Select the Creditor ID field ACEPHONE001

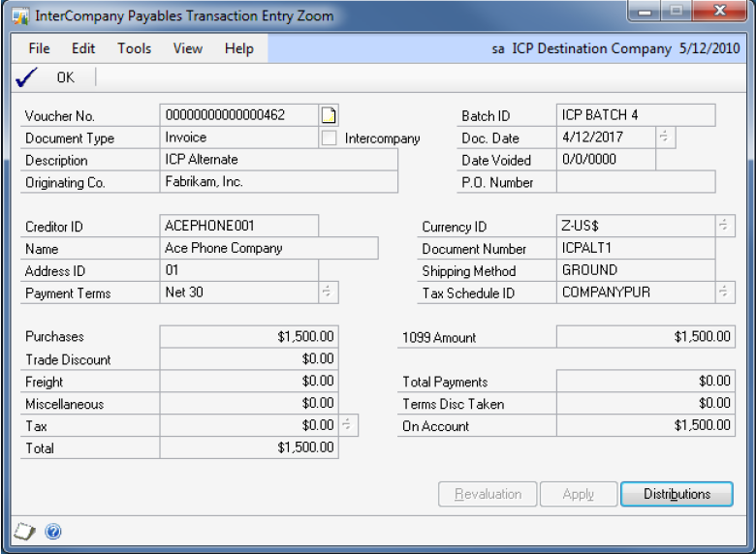click(238, 227)
